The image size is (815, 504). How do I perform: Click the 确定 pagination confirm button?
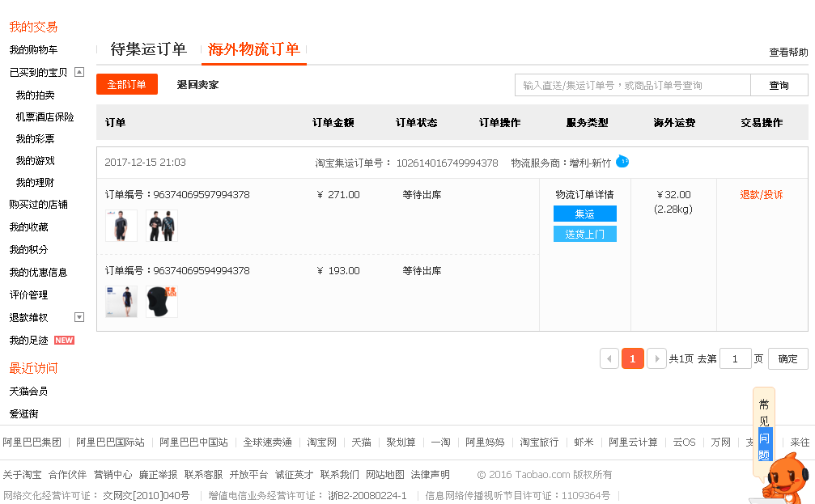click(788, 358)
